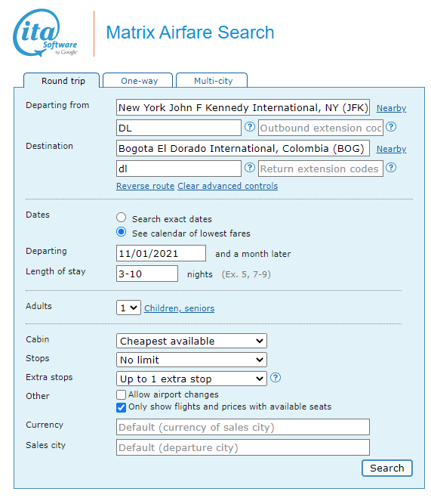
Task: Open help icon beside return extension codes field
Action: click(391, 168)
